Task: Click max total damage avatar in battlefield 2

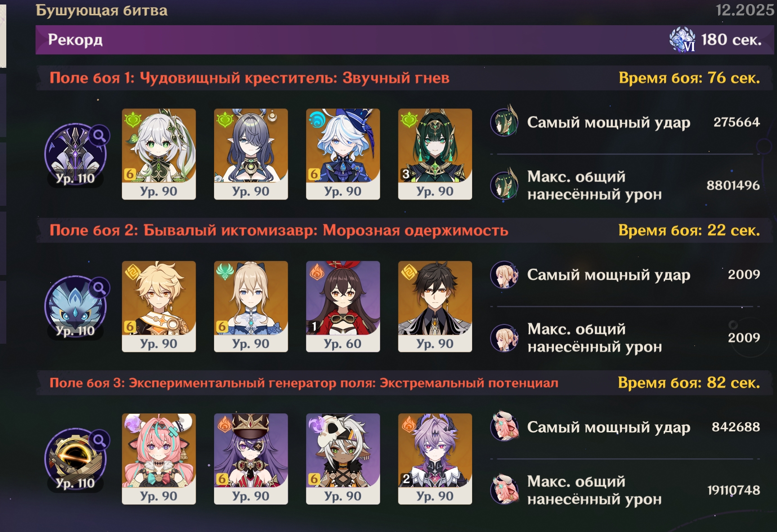Action: (505, 337)
